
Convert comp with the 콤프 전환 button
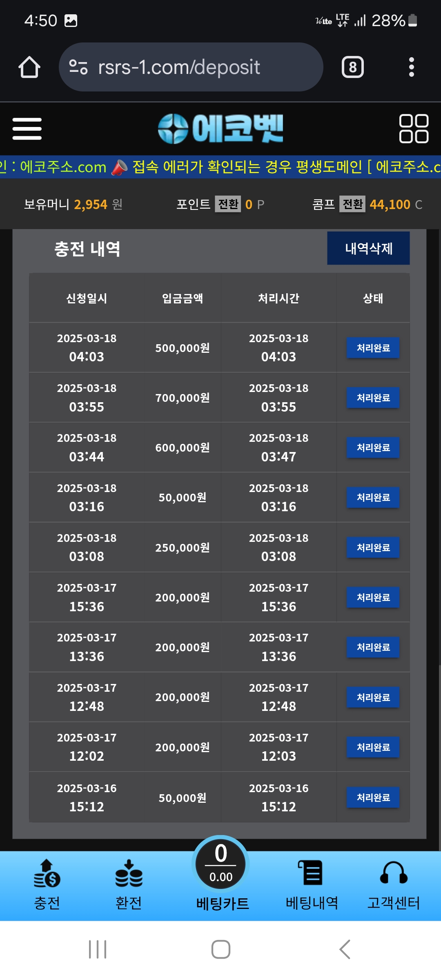click(x=352, y=204)
